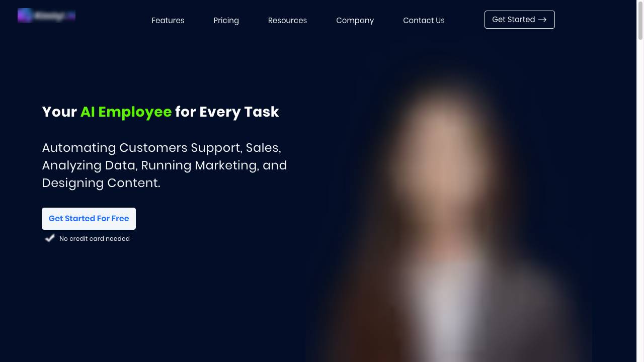Click the Get Started For Free button

(x=89, y=219)
